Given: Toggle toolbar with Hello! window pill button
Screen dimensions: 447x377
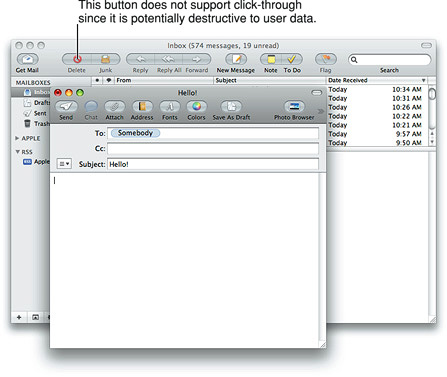Looking at the screenshot, I should pyautogui.click(x=316, y=93).
